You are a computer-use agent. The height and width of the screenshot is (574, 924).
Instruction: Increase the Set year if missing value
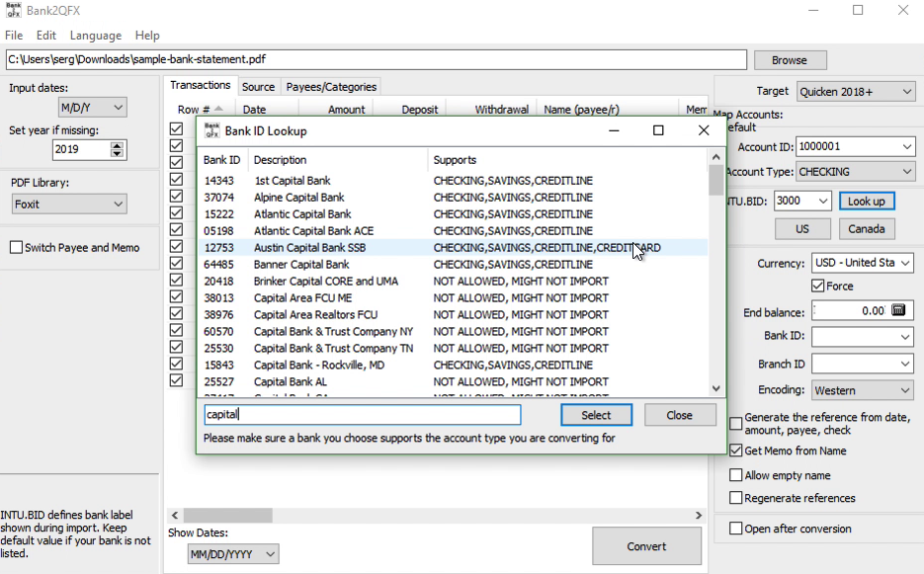click(117, 145)
